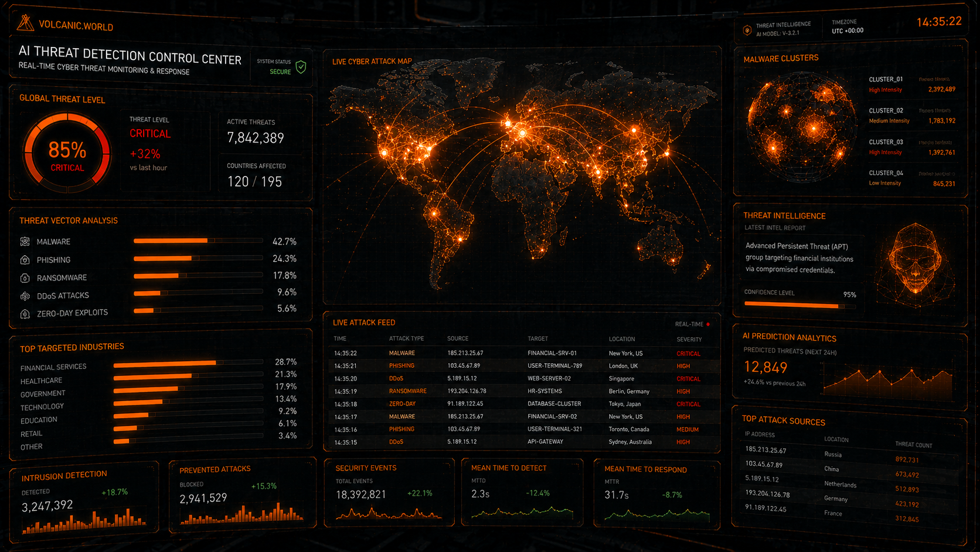This screenshot has height=552, width=980.
Task: Click the Active Threats 7,842,389 value
Action: point(256,138)
